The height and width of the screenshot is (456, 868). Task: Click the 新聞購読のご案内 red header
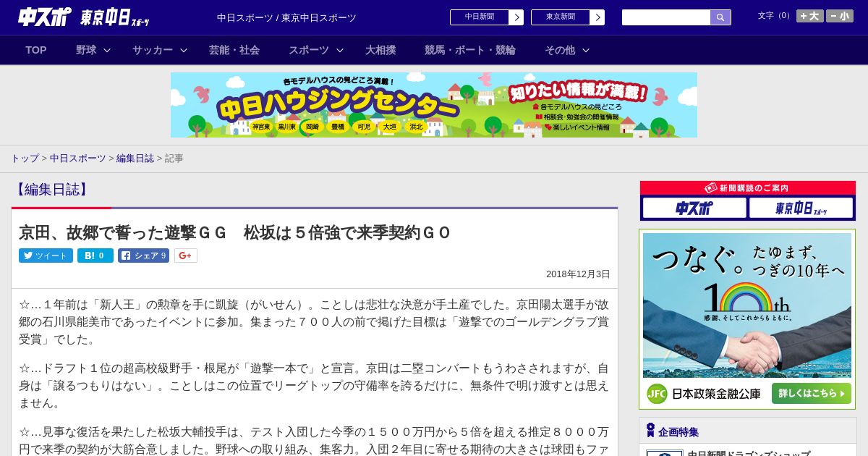click(x=748, y=188)
